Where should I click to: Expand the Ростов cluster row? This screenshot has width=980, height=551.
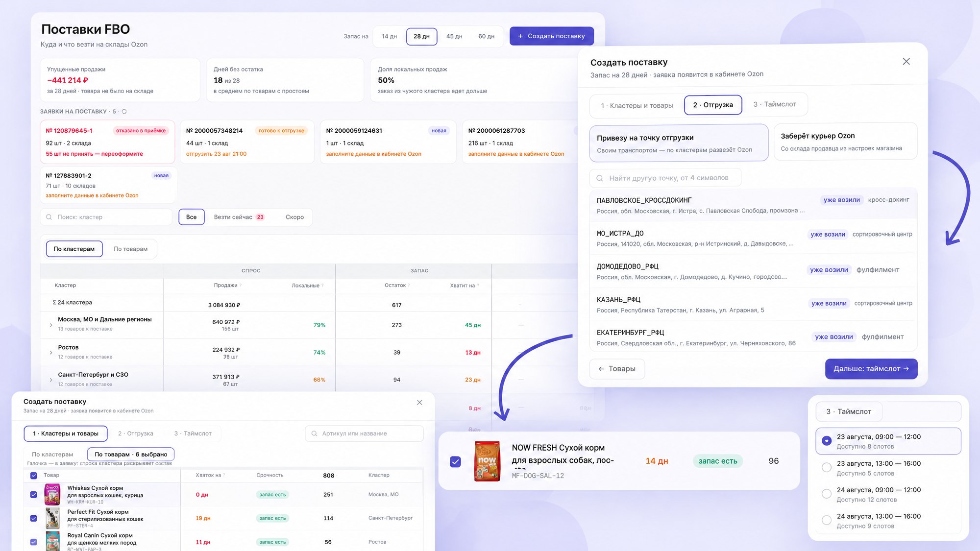[x=51, y=352]
